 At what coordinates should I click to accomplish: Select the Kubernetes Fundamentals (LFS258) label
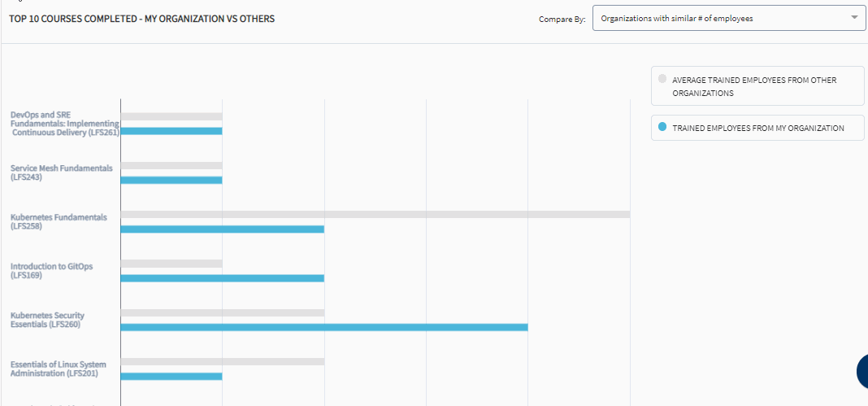tap(59, 221)
